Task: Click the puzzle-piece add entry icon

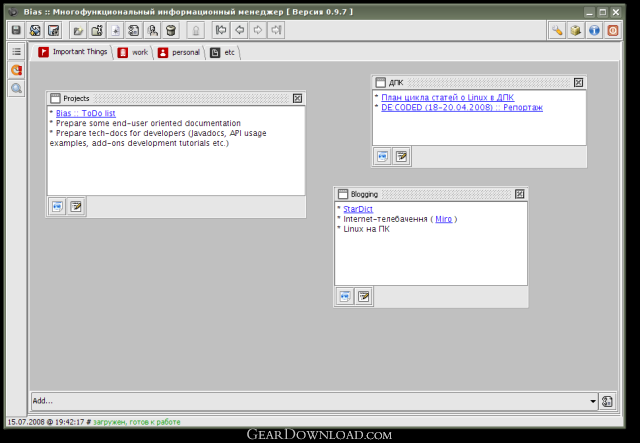Action: (97, 30)
